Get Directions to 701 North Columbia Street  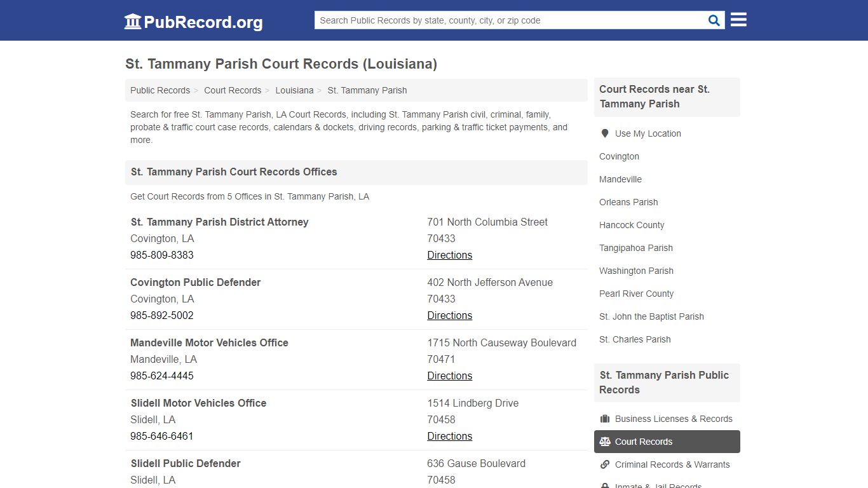coord(450,255)
